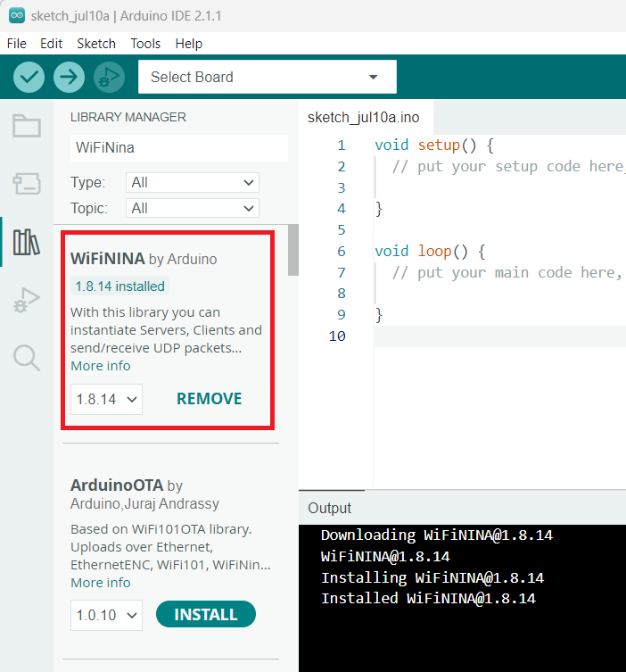Click 'Installing WiFiNINA@1.8.14' output line
This screenshot has width=626, height=672.
pyautogui.click(x=432, y=577)
